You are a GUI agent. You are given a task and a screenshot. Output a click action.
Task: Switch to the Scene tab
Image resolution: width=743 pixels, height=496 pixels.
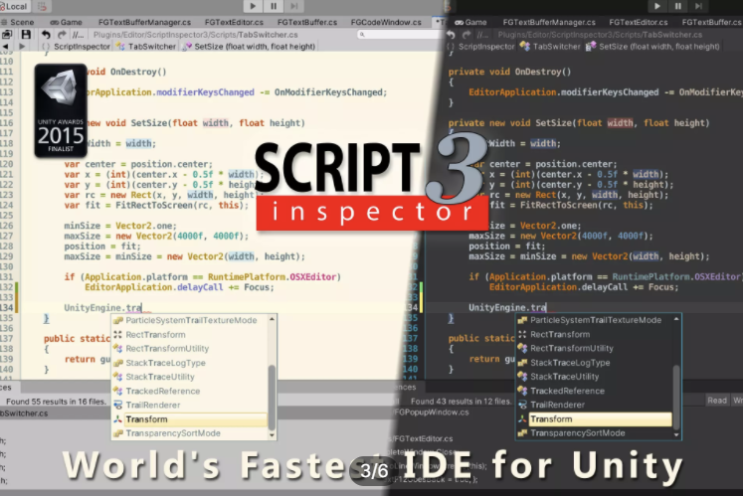coord(18,22)
